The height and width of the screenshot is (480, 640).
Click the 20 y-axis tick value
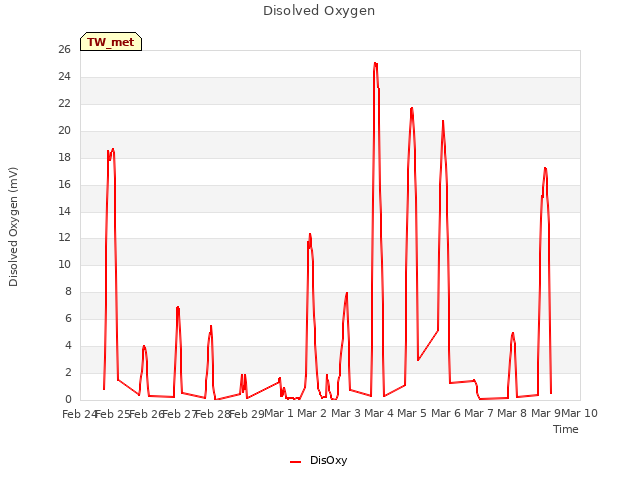point(64,130)
